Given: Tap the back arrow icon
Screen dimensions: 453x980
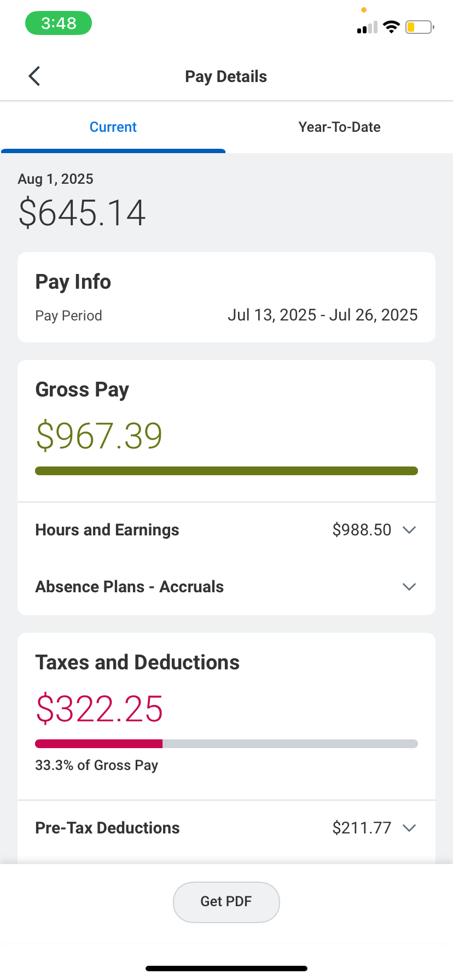Looking at the screenshot, I should click(x=34, y=76).
